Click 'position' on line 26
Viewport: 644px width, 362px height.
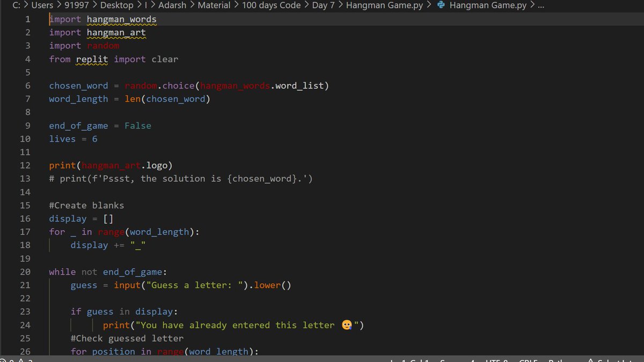tap(114, 351)
